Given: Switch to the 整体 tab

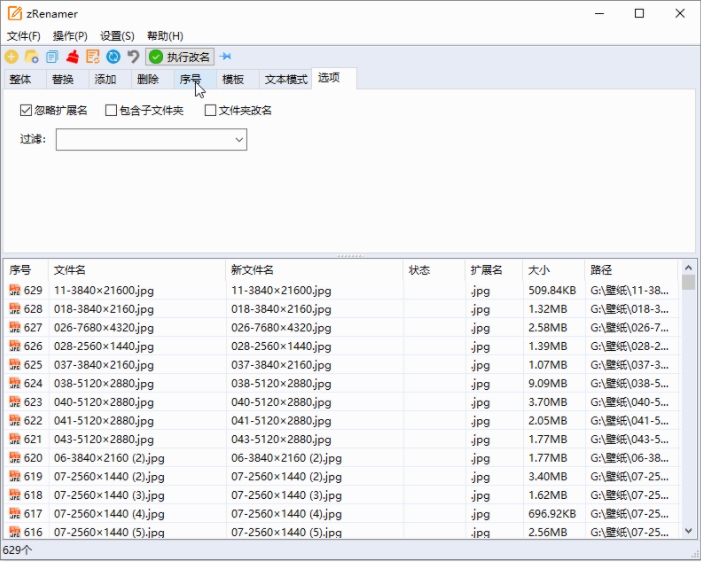Looking at the screenshot, I should 25,80.
